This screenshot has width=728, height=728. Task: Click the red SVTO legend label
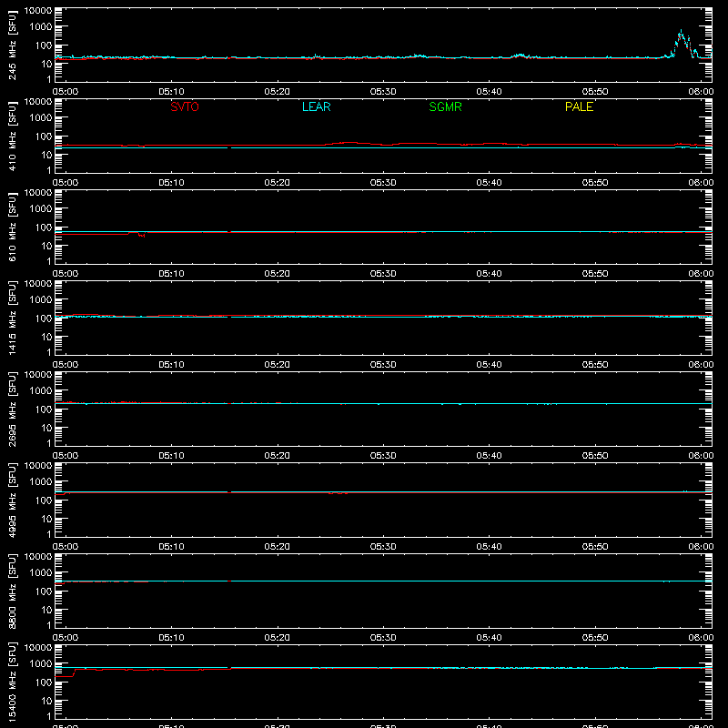185,106
